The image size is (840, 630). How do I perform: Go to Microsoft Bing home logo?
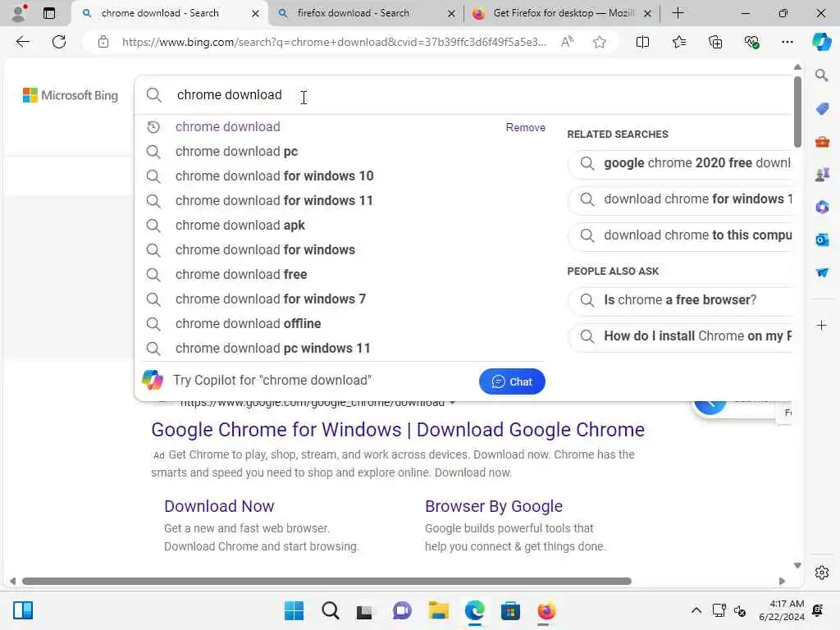click(x=71, y=95)
